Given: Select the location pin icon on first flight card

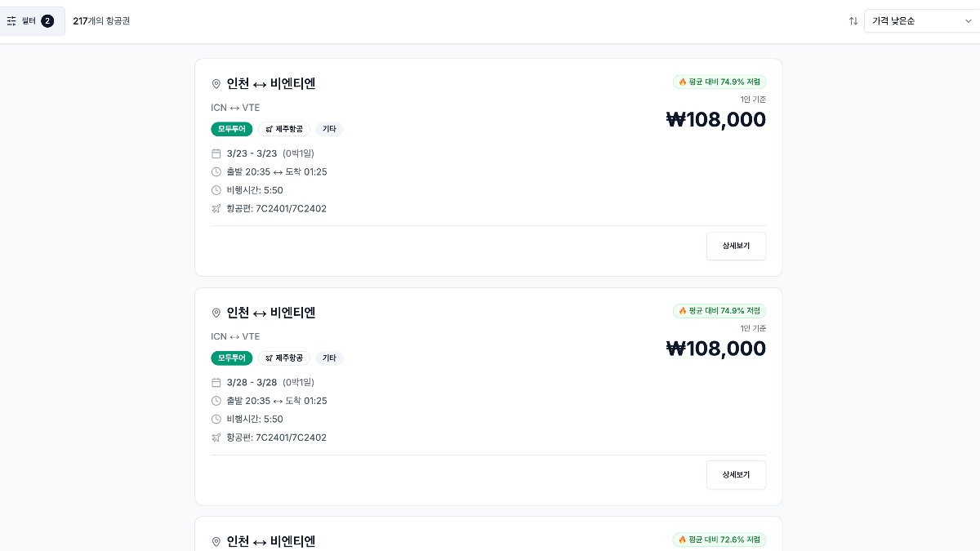Looking at the screenshot, I should click(216, 83).
